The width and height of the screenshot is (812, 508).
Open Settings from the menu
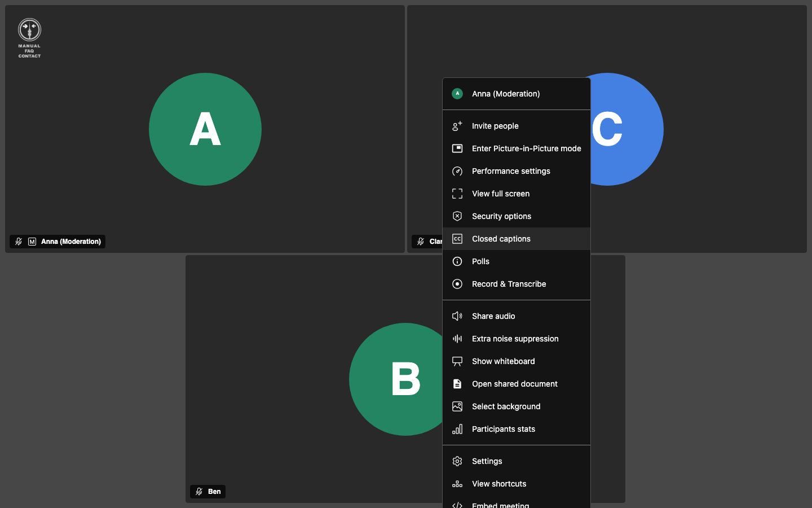point(517,461)
